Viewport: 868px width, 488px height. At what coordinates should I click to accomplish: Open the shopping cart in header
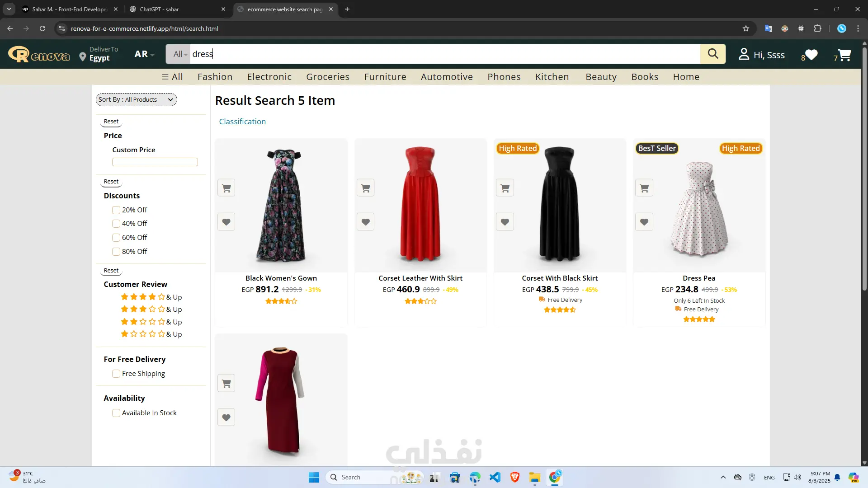(844, 55)
